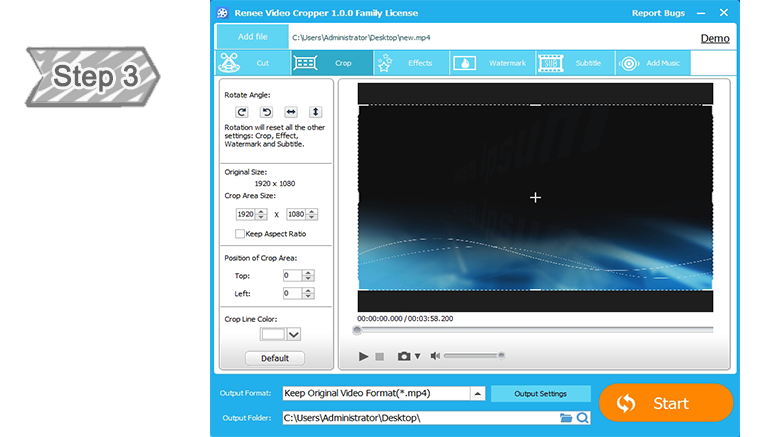Mute the speaker volume icon
Image resolution: width=765 pixels, height=437 pixels.
pyautogui.click(x=435, y=356)
